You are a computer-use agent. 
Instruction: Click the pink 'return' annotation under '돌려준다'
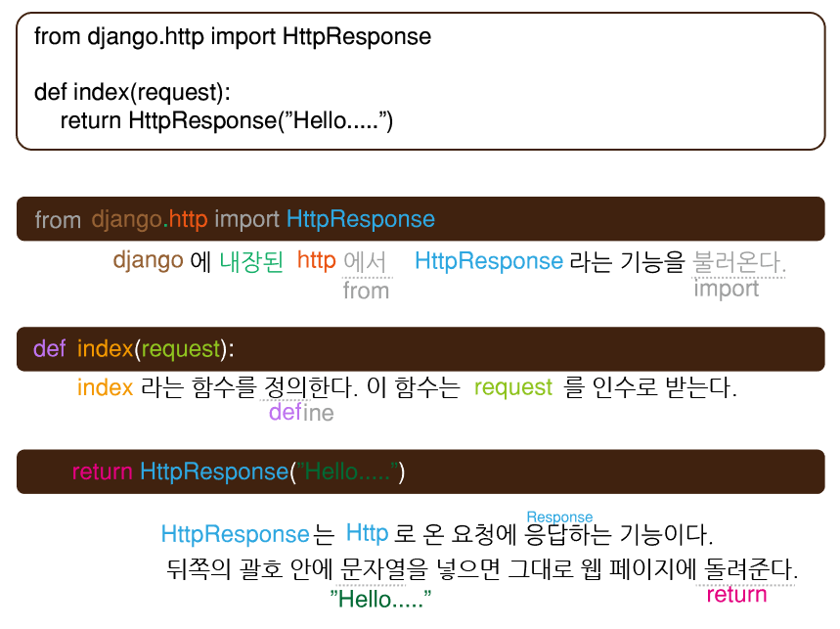736,595
